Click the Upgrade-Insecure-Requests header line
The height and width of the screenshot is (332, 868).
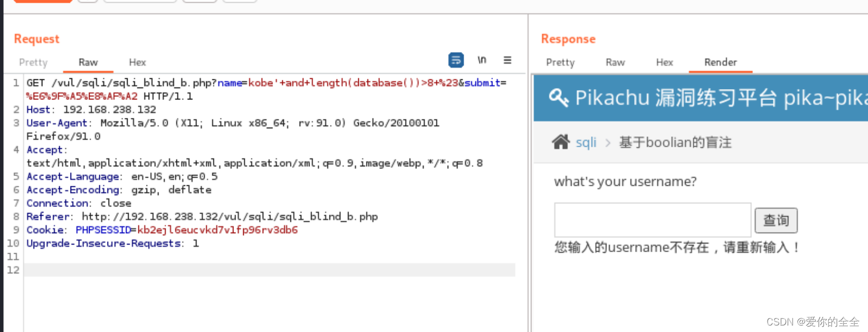pos(112,243)
